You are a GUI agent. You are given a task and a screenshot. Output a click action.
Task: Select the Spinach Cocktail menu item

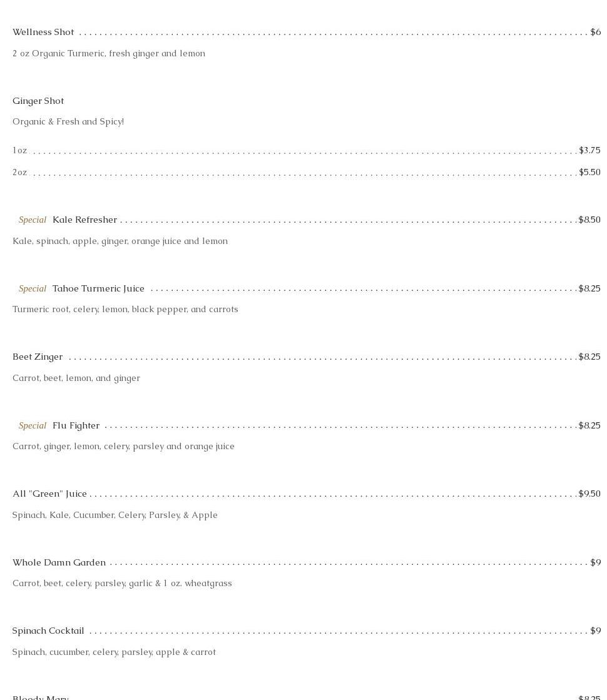tap(48, 631)
